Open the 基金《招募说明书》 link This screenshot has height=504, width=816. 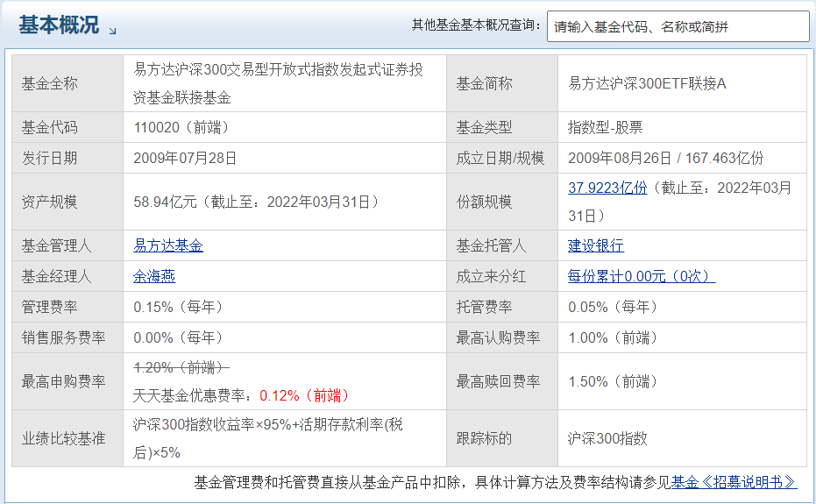[734, 482]
